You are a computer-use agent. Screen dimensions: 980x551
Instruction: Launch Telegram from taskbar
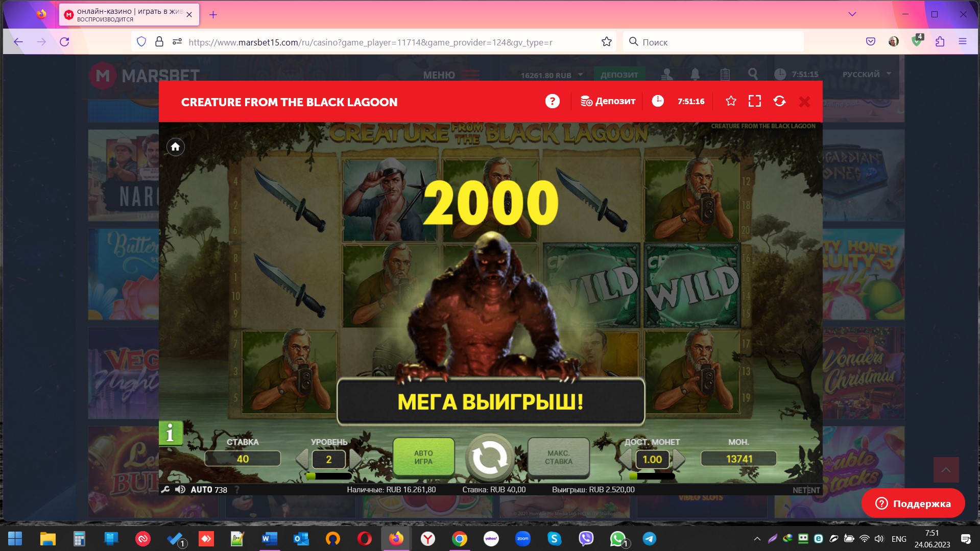coord(649,538)
